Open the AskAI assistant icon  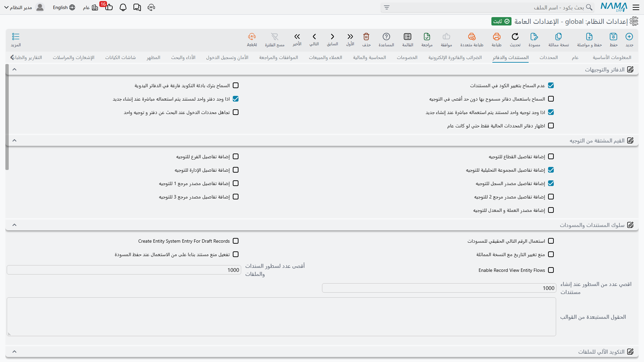click(x=252, y=37)
